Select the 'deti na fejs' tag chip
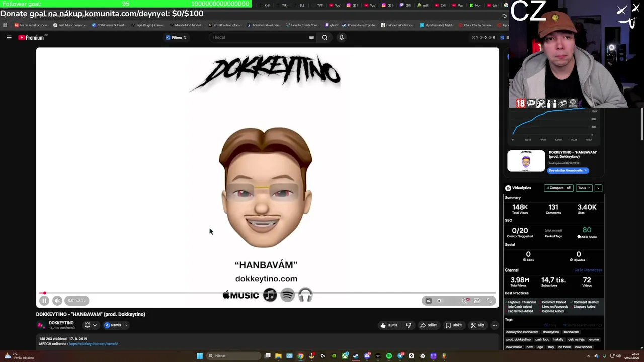 (576, 340)
